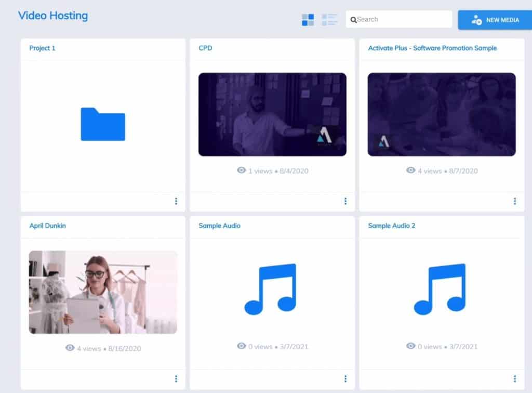Open the Project 1 folder icon
Image resolution: width=532 pixels, height=393 pixels.
(103, 124)
